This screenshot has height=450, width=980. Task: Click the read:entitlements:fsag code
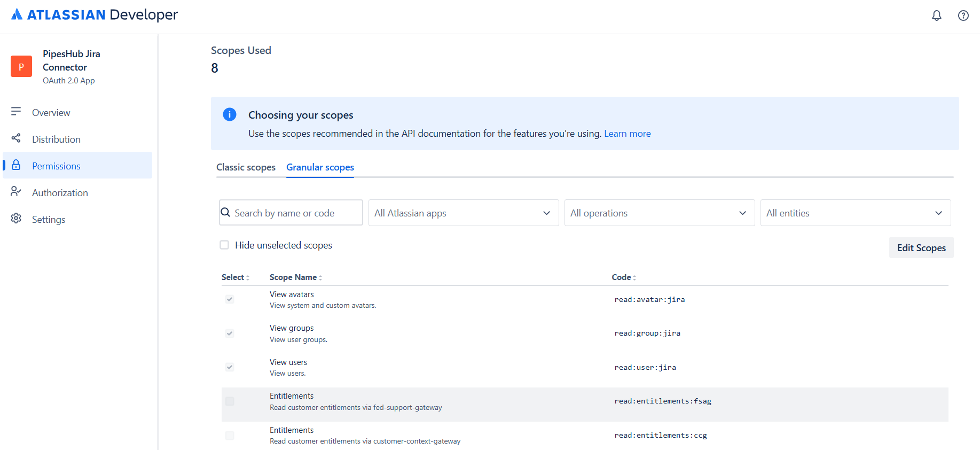coord(663,401)
